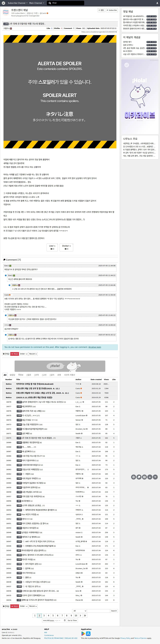Select the 고민 category tab
The height and width of the screenshot is (644, 160).
click(x=44, y=375)
